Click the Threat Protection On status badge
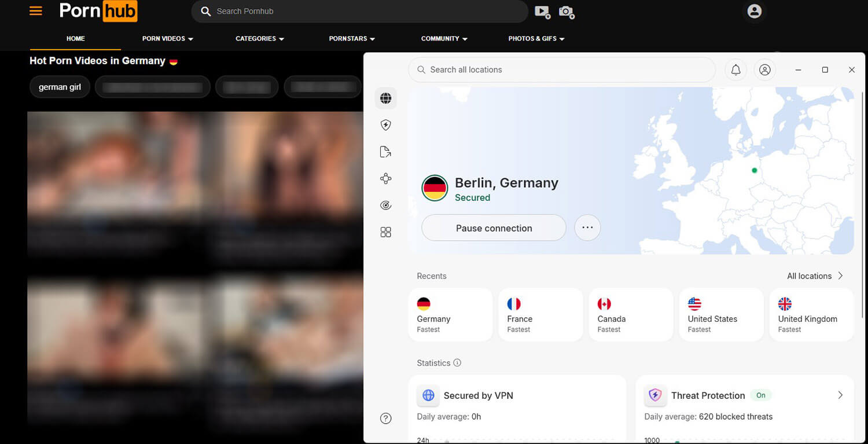This screenshot has width=868, height=444. [761, 395]
